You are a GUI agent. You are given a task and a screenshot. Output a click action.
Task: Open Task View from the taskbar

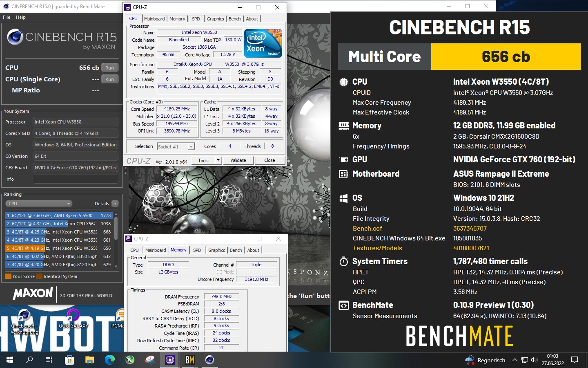point(49,360)
